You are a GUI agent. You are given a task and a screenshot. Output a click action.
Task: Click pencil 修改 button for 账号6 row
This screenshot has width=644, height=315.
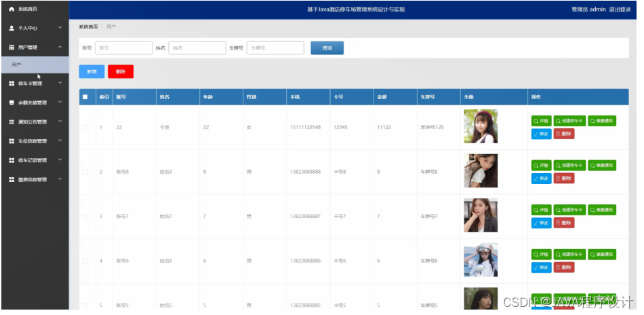click(x=542, y=267)
